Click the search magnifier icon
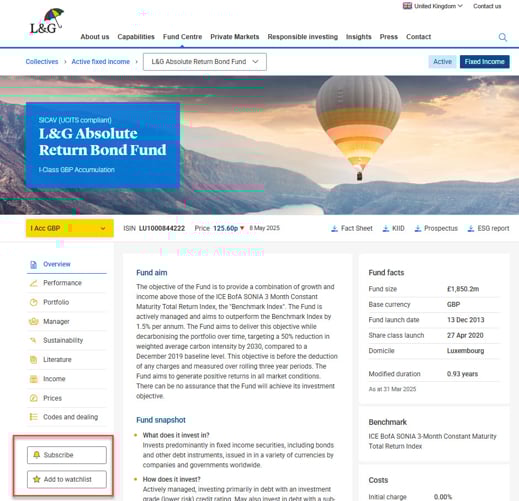This screenshot has width=519, height=501. pyautogui.click(x=503, y=37)
